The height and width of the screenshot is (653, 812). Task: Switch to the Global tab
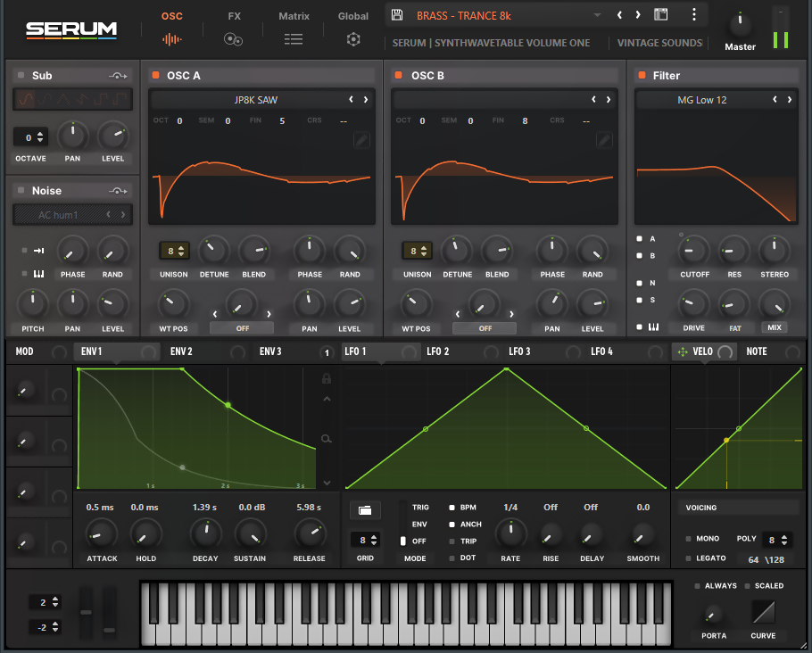pyautogui.click(x=353, y=29)
